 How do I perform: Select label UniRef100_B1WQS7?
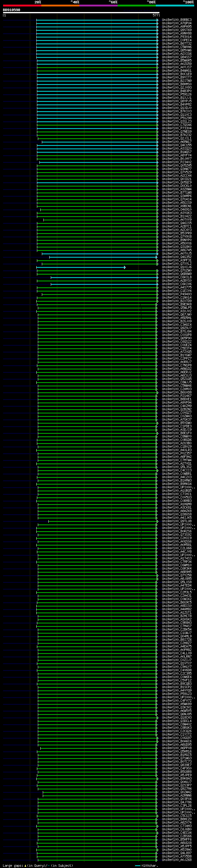click(x=177, y=152)
